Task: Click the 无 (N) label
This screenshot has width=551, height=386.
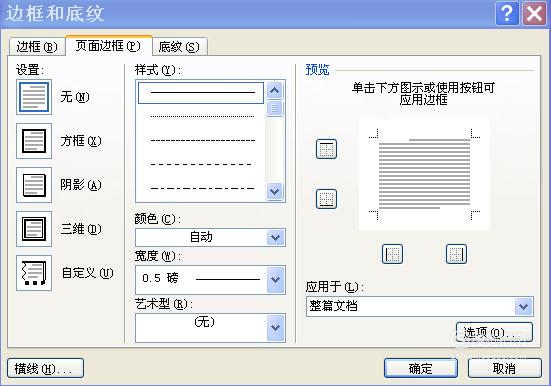Action: 75,97
